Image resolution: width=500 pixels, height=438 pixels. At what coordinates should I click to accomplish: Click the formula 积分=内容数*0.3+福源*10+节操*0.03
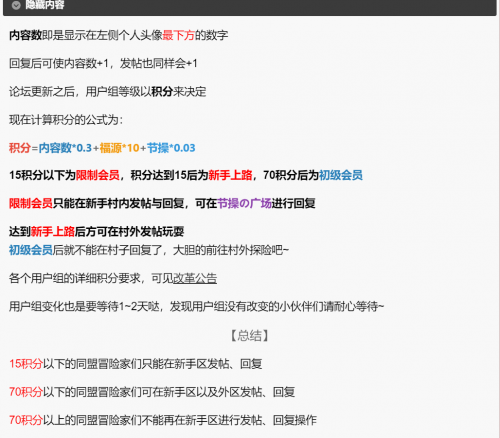(x=102, y=148)
